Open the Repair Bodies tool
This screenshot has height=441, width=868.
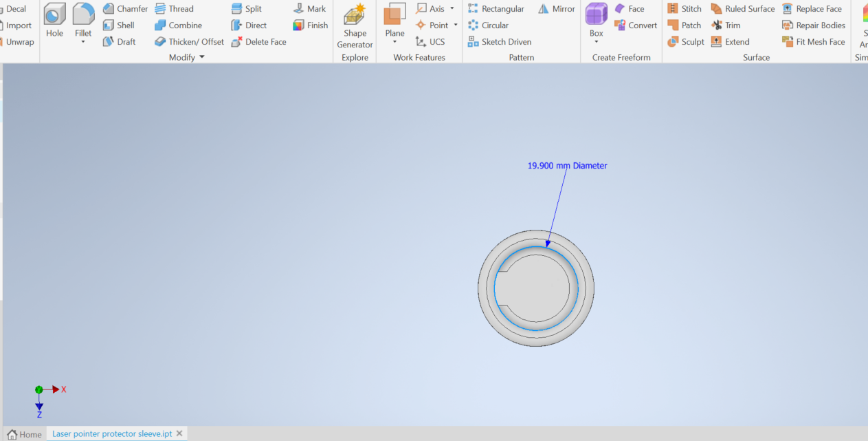(x=812, y=25)
